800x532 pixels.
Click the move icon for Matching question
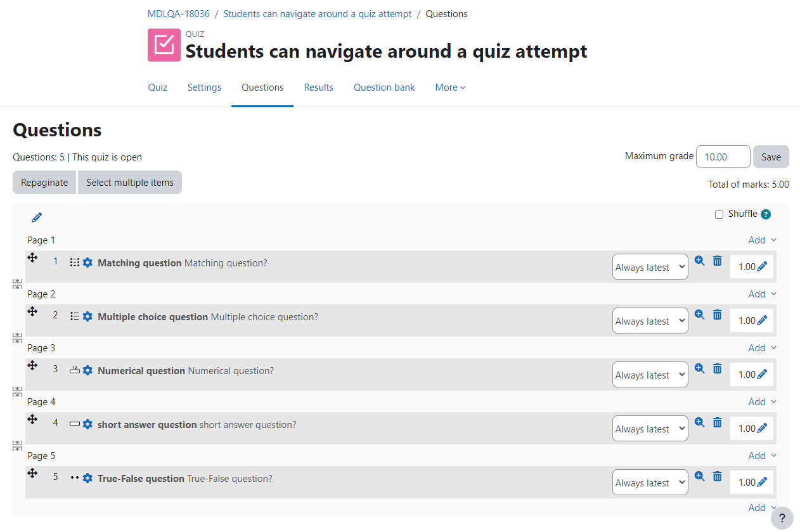pyautogui.click(x=32, y=257)
